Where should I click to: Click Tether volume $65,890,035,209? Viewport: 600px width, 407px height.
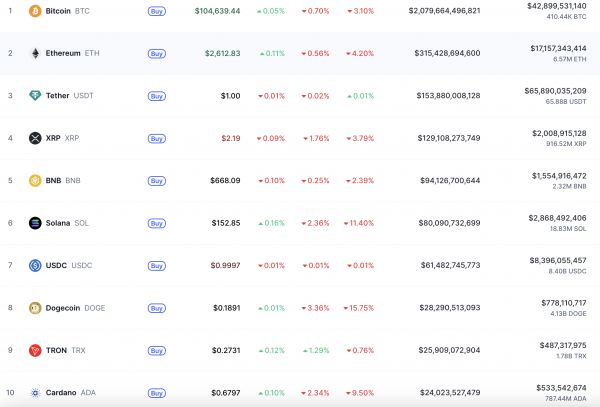555,91
